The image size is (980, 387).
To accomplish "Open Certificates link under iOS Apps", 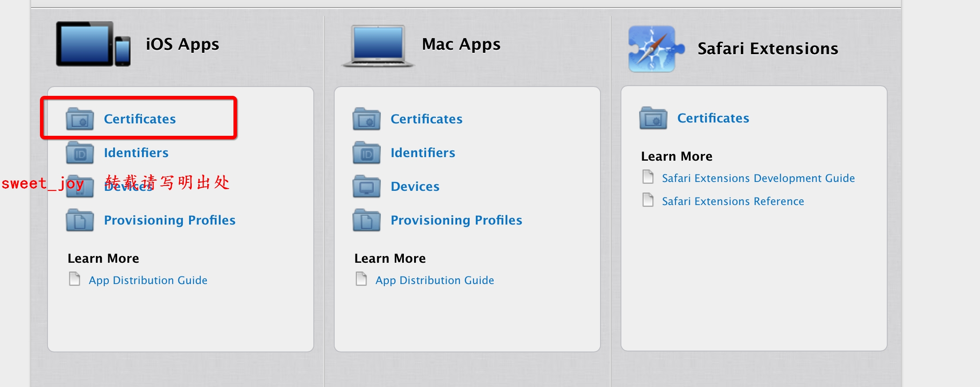I will (x=140, y=119).
